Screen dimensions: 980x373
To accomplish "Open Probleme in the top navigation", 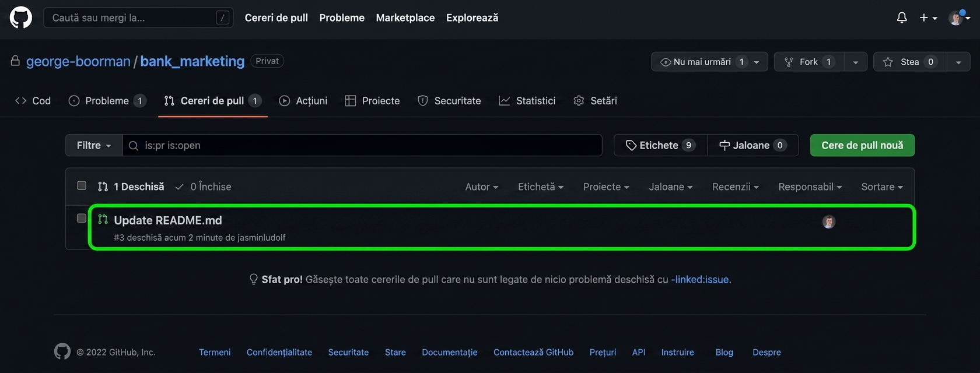I will tap(342, 17).
